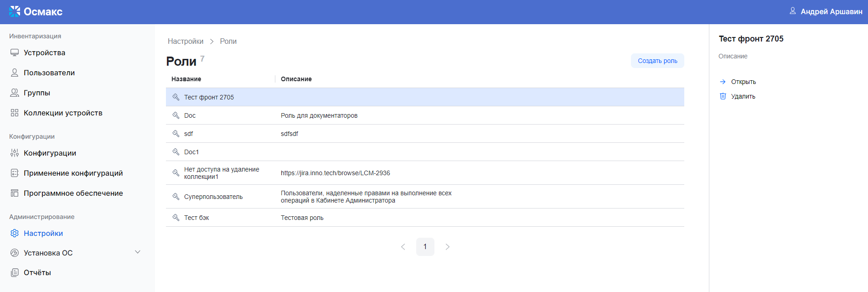Click the Настройки breadcrumb link

186,41
